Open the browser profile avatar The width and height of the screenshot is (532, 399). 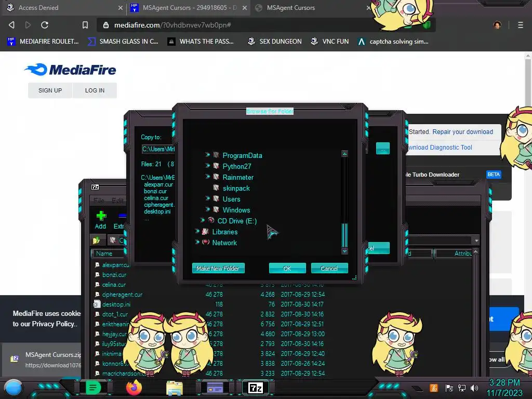coord(497,25)
